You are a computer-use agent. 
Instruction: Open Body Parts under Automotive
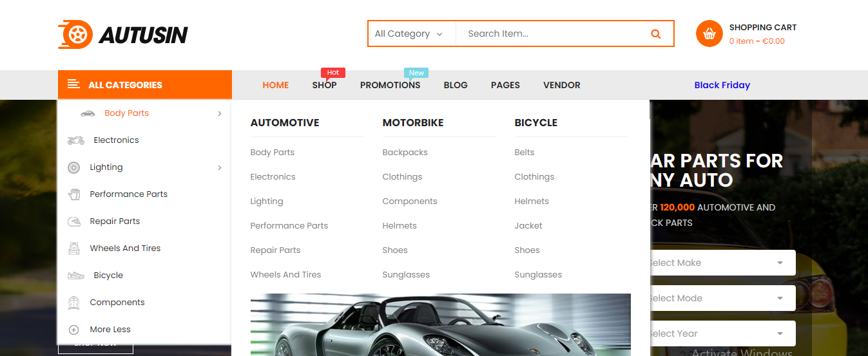273,153
